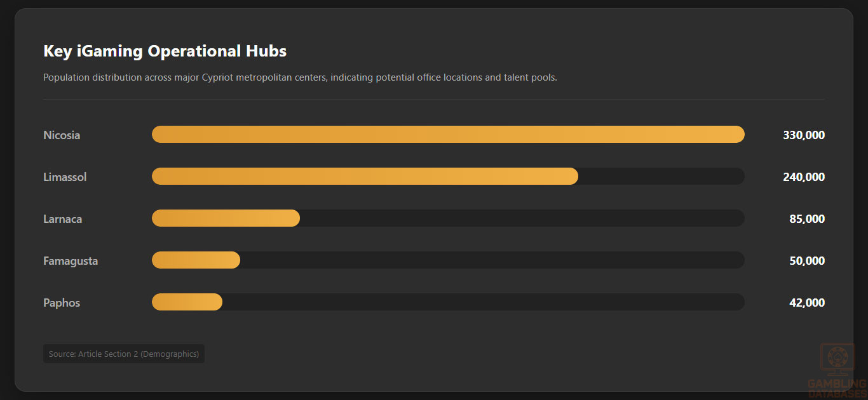Click the 240,000 population value

804,177
